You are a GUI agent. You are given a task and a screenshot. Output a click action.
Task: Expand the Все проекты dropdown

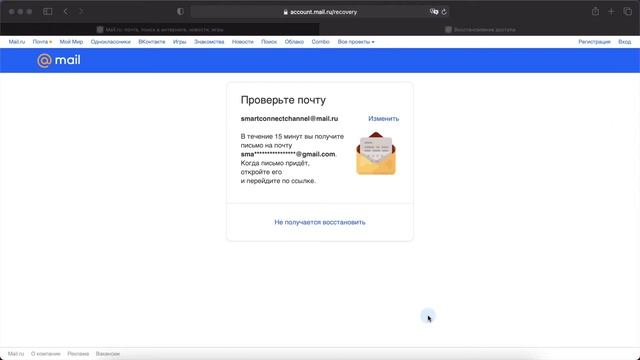pos(356,42)
